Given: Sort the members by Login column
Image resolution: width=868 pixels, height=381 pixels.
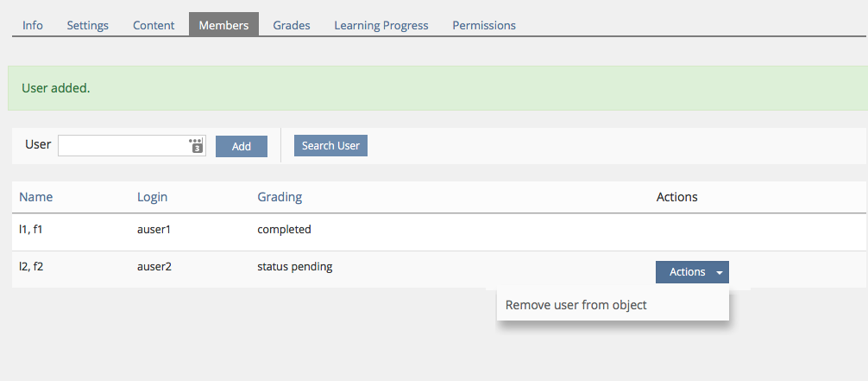Looking at the screenshot, I should pos(153,197).
